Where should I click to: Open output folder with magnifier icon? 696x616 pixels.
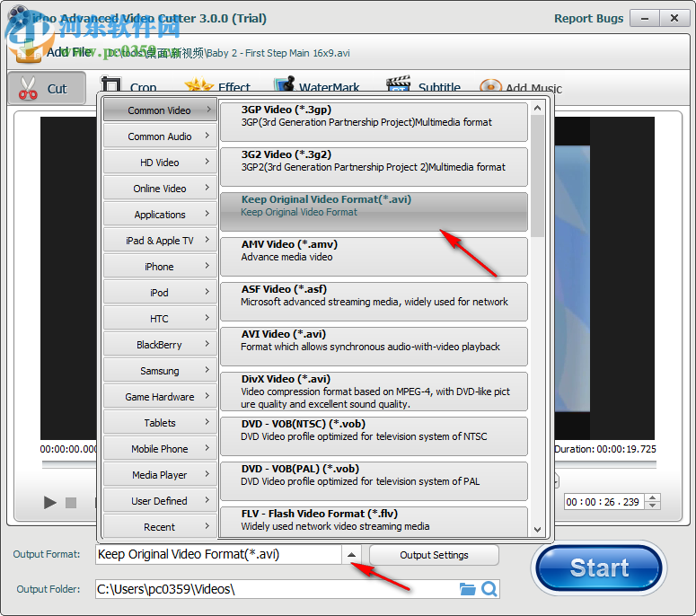click(x=489, y=589)
